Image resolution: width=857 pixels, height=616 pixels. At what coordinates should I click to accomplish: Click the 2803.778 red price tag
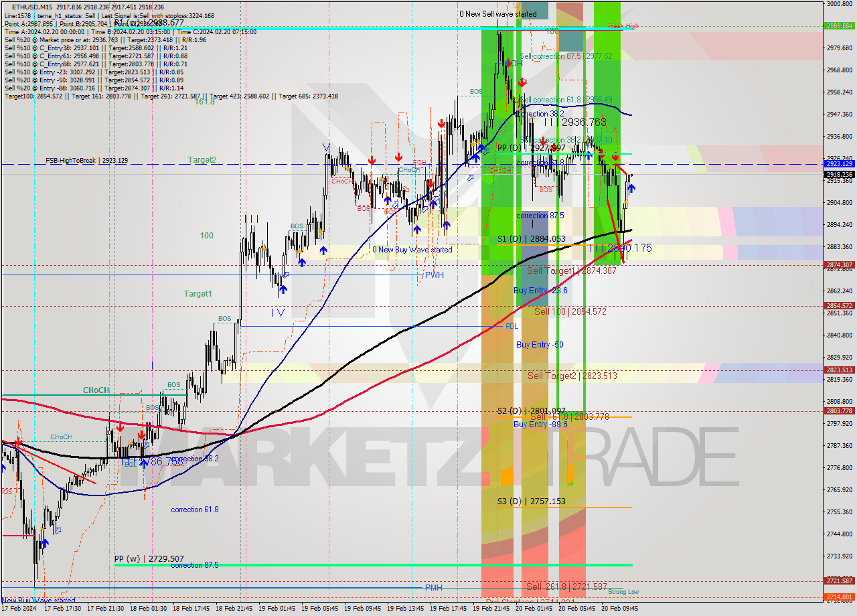pos(839,411)
